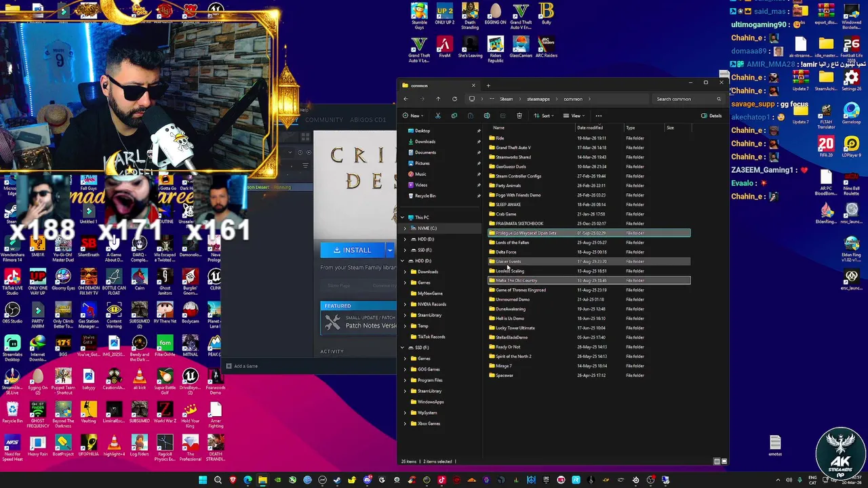This screenshot has height=488, width=868.
Task: Select the Ready Or Not folder
Action: [x=589, y=347]
